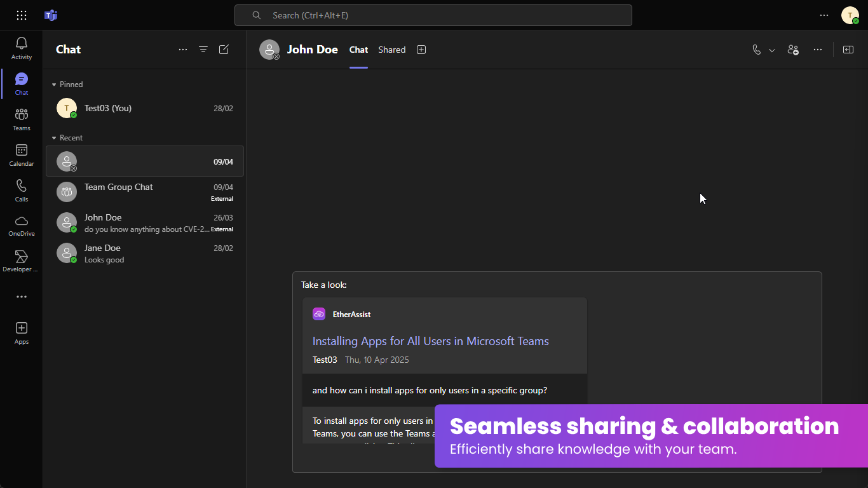The height and width of the screenshot is (488, 868).
Task: Click the EtherAssist name on the card
Action: point(351,315)
